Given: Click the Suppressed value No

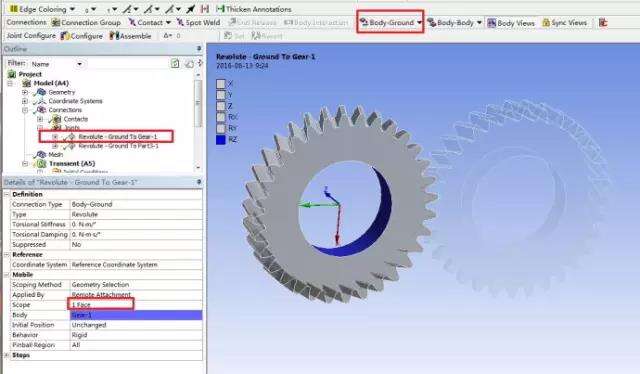Looking at the screenshot, I should click(136, 245).
